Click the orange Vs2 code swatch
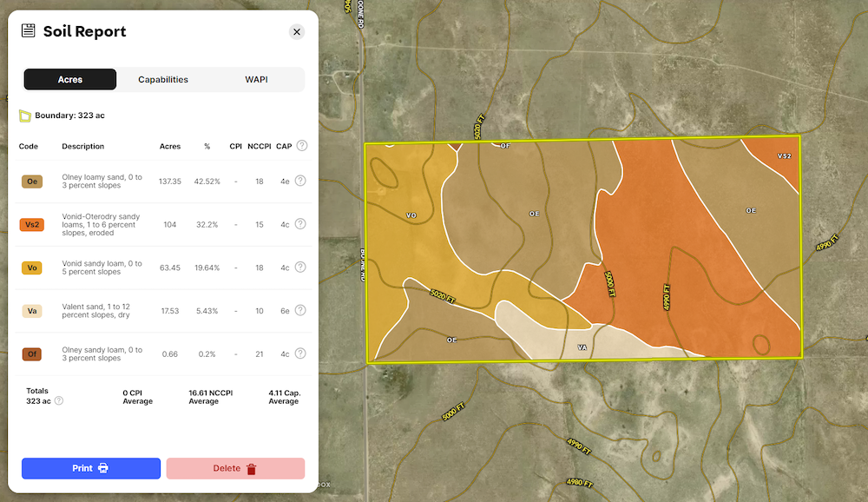The width and height of the screenshot is (868, 502). [x=32, y=224]
